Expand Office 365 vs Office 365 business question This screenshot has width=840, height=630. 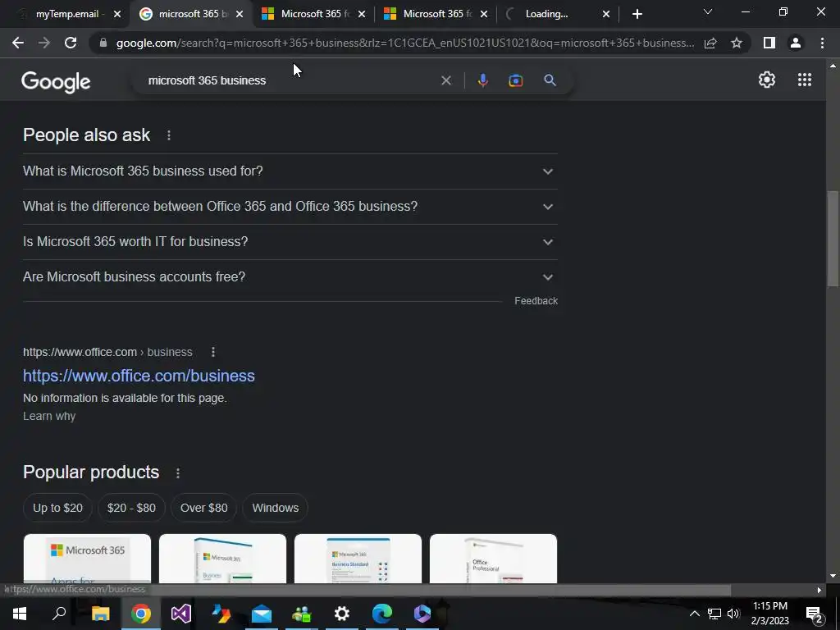point(290,207)
